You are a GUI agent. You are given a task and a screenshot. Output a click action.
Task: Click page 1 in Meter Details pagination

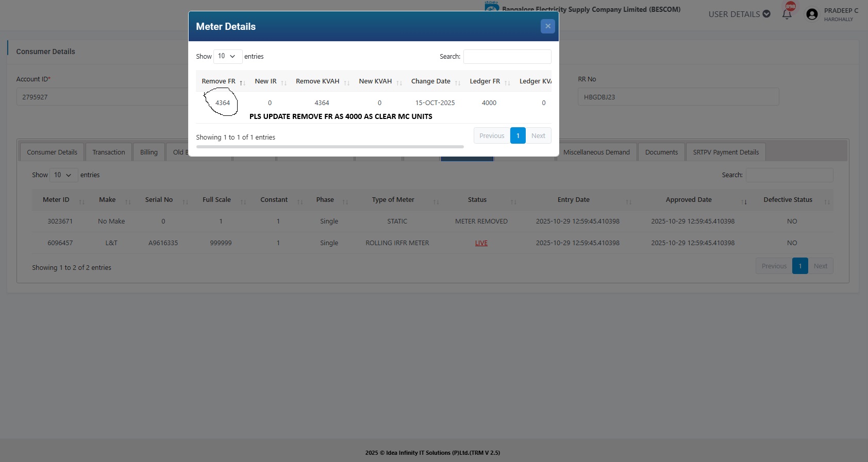tap(518, 136)
